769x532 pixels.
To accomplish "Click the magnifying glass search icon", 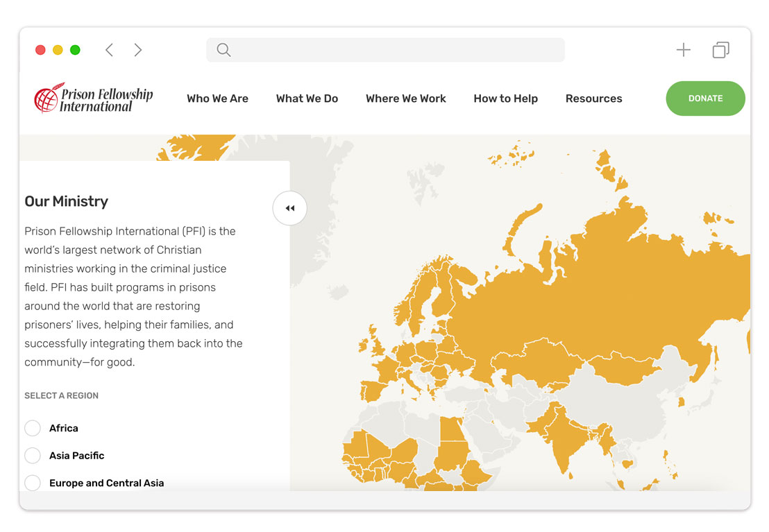I will click(223, 50).
